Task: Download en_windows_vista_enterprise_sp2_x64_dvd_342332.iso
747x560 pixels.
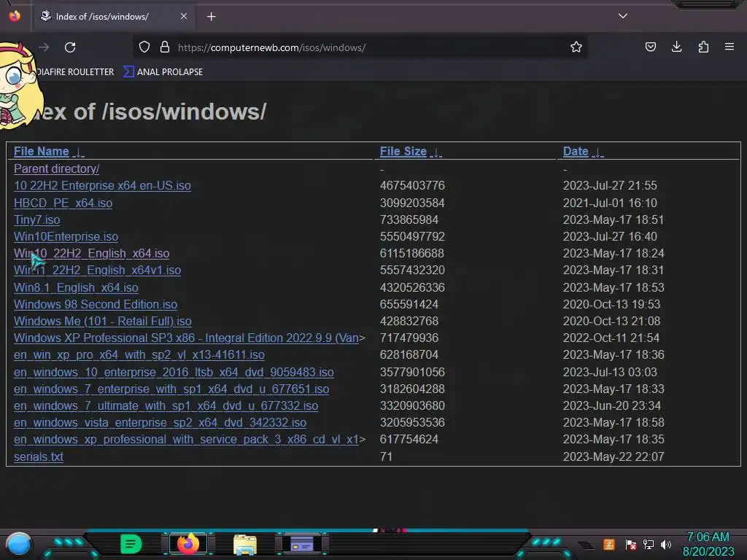Action: tap(160, 422)
